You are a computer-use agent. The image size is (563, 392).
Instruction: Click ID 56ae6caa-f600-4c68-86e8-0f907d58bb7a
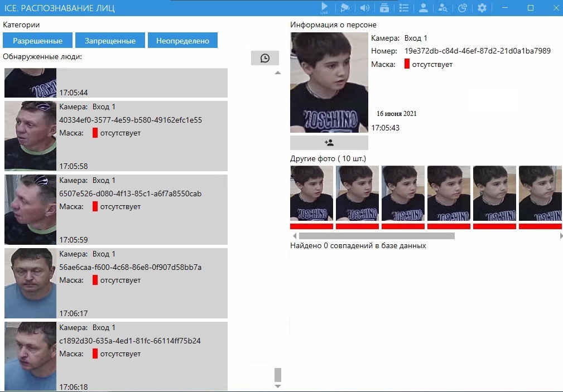(131, 267)
